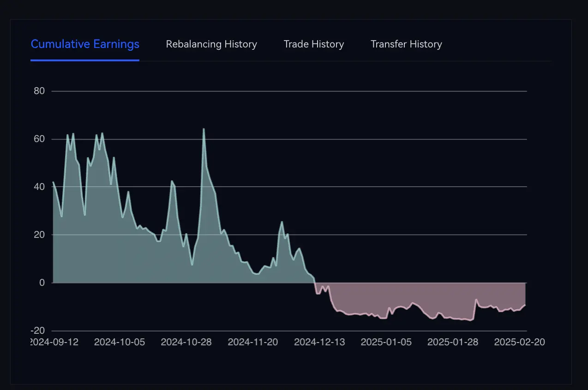
Task: Click the 60 y-axis label
Action: [x=39, y=139]
